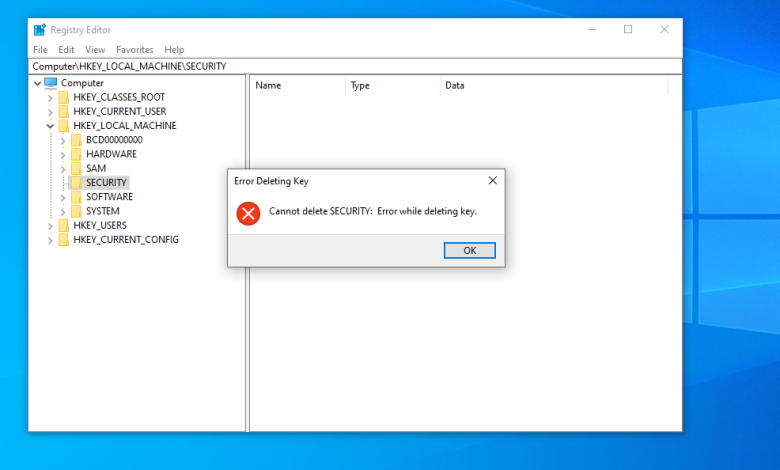Close the Error Deleting Key dialog
780x470 pixels.
(x=492, y=181)
